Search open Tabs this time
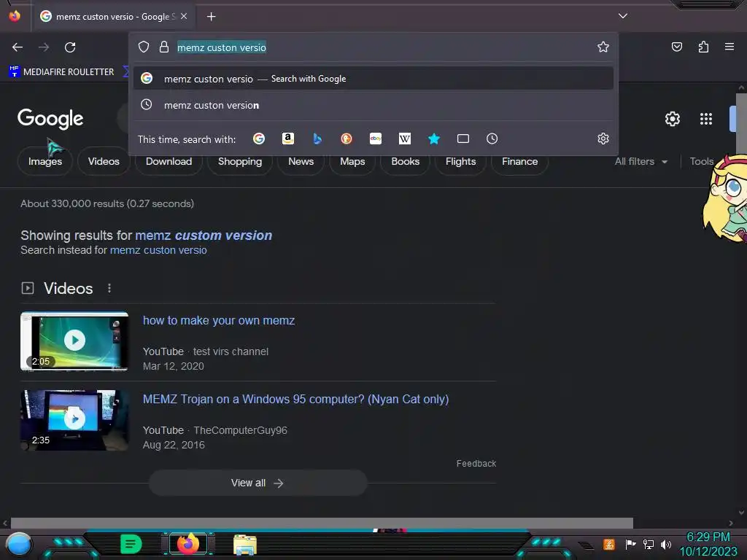The image size is (747, 560). click(463, 139)
